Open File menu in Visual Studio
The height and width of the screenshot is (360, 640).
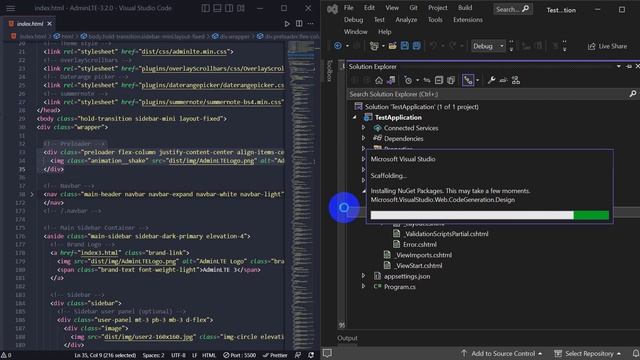tap(349, 8)
